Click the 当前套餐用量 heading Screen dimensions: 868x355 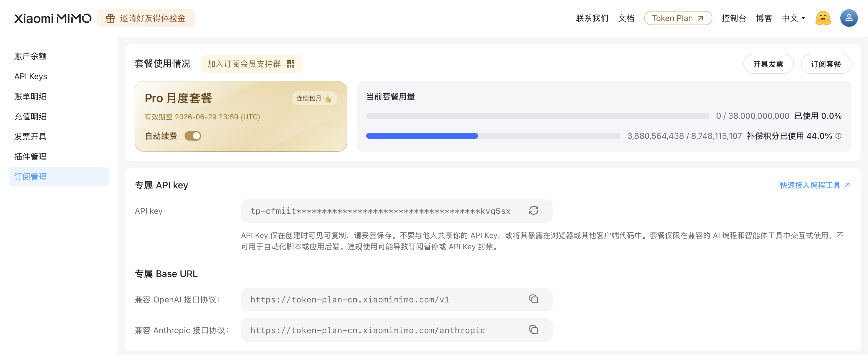pyautogui.click(x=391, y=96)
